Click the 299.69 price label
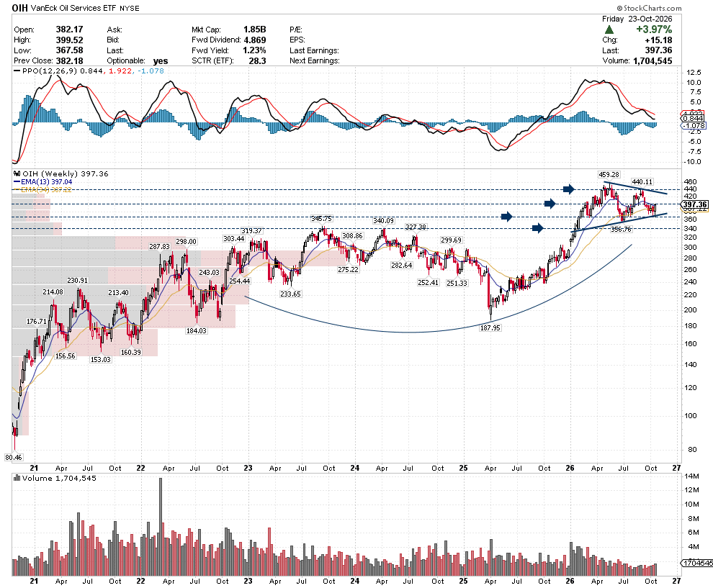 coord(451,240)
